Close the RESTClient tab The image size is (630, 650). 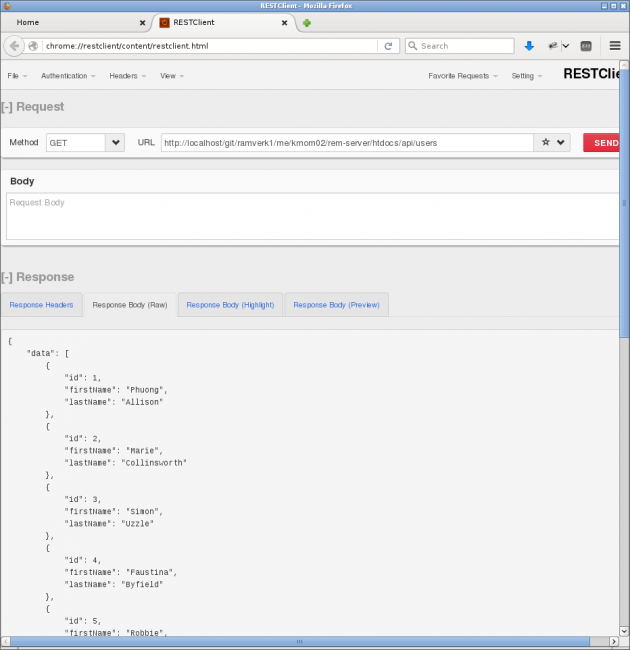(284, 23)
